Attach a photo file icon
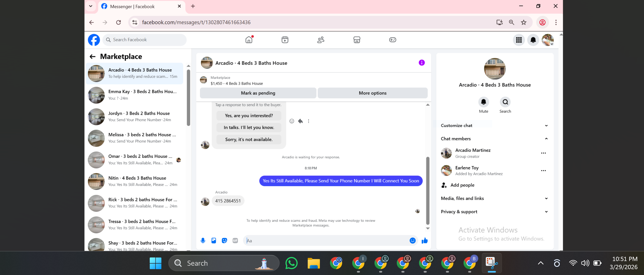Image resolution: width=644 pixels, height=275 pixels. pos(213,240)
